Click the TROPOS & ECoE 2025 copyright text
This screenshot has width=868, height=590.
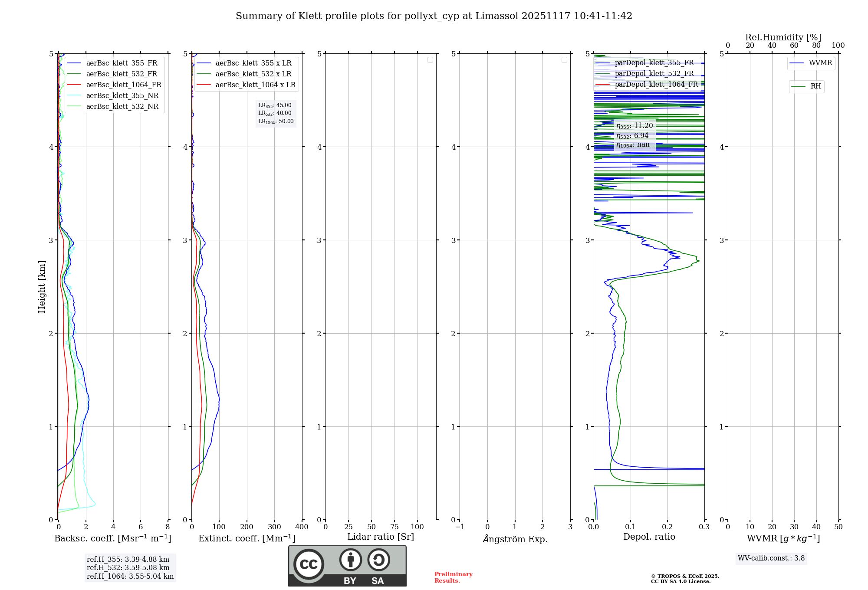point(685,576)
